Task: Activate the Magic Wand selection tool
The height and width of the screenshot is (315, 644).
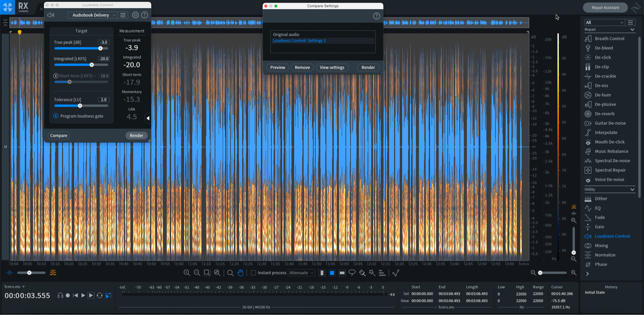Action: tap(372, 273)
